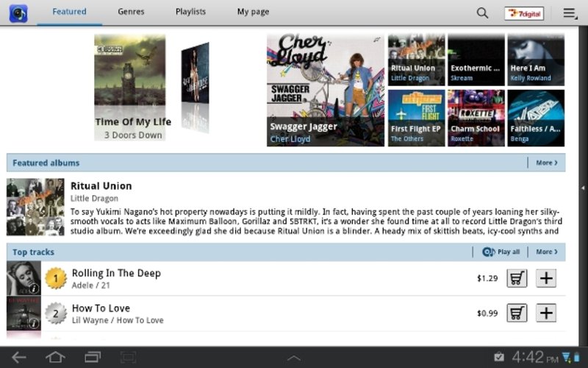
Task: Select the tilted next carousel album
Action: coord(195,73)
